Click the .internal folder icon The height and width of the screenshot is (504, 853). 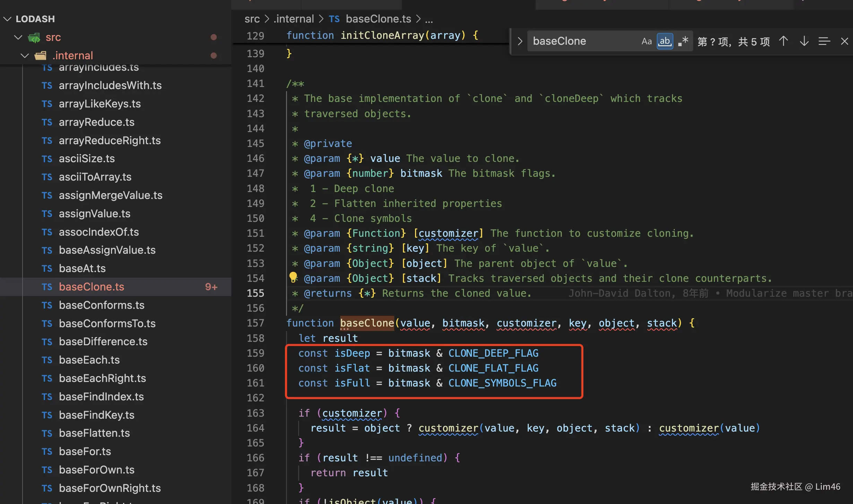[x=41, y=55]
